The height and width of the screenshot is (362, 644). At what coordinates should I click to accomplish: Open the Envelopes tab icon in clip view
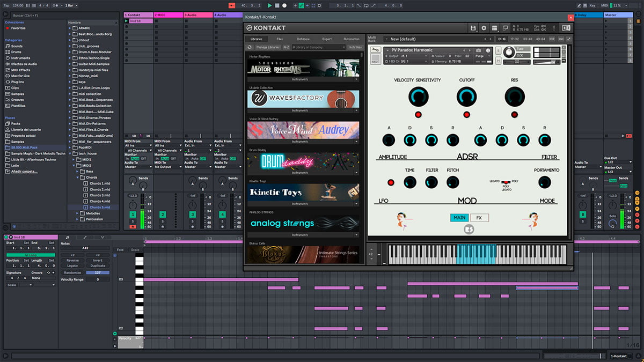pyautogui.click(x=85, y=237)
